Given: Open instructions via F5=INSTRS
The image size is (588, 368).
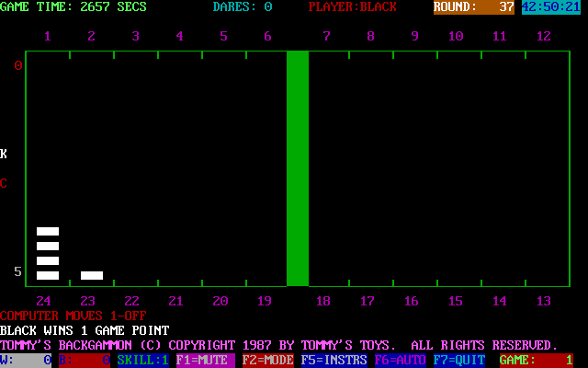Looking at the screenshot, I should (x=334, y=360).
